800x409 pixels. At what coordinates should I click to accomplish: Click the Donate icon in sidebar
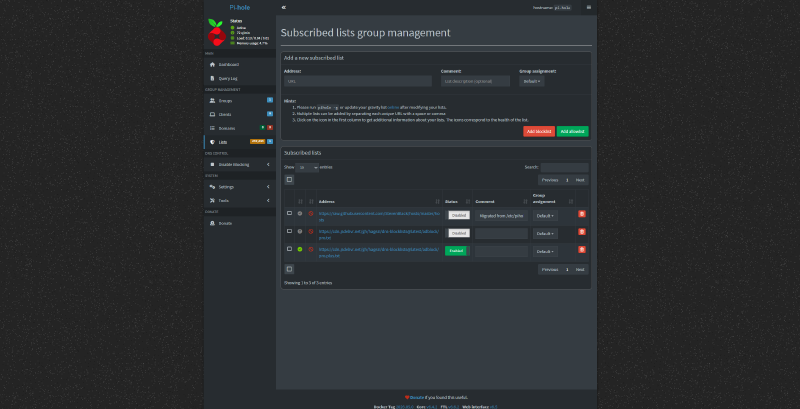pos(212,223)
